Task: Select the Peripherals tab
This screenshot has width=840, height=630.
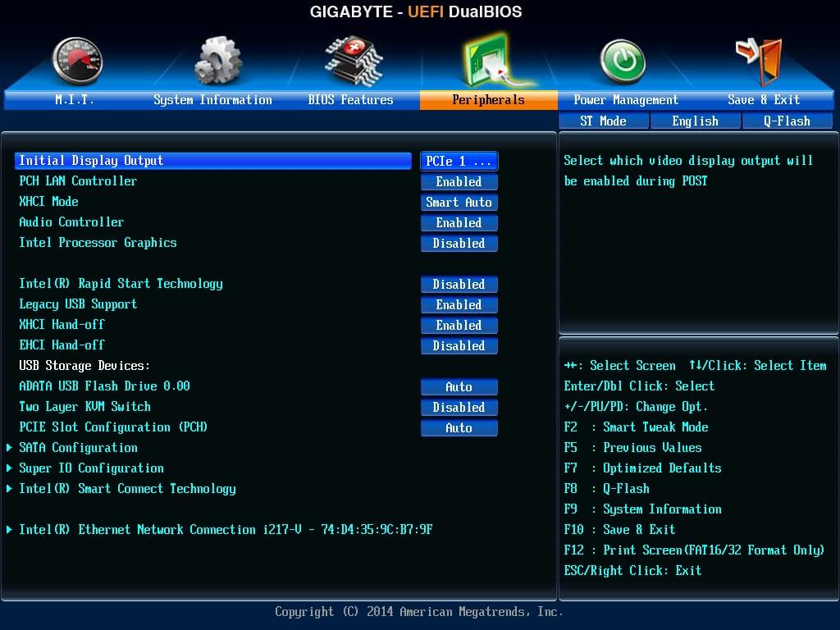Action: tap(489, 99)
